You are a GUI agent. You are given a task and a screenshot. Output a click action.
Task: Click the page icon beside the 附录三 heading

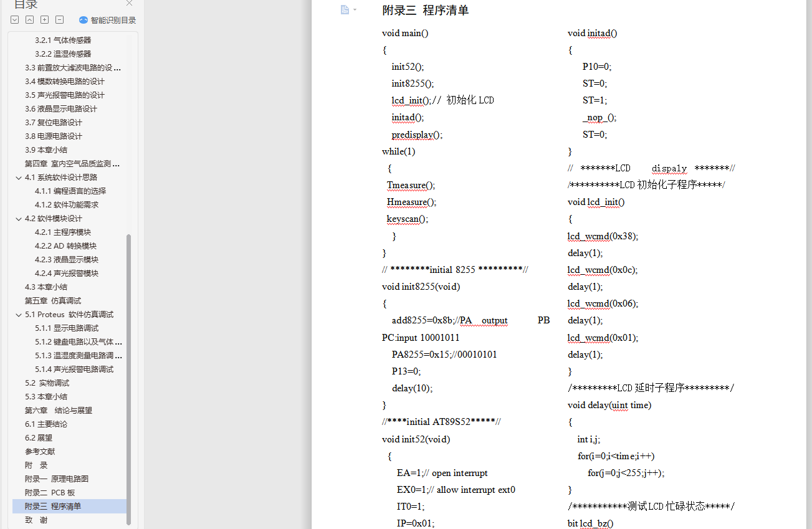[345, 9]
